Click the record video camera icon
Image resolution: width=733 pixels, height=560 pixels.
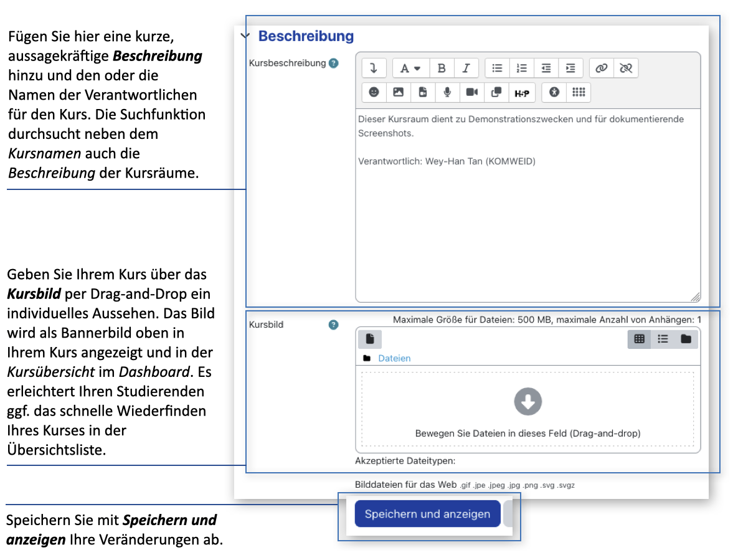coord(471,92)
